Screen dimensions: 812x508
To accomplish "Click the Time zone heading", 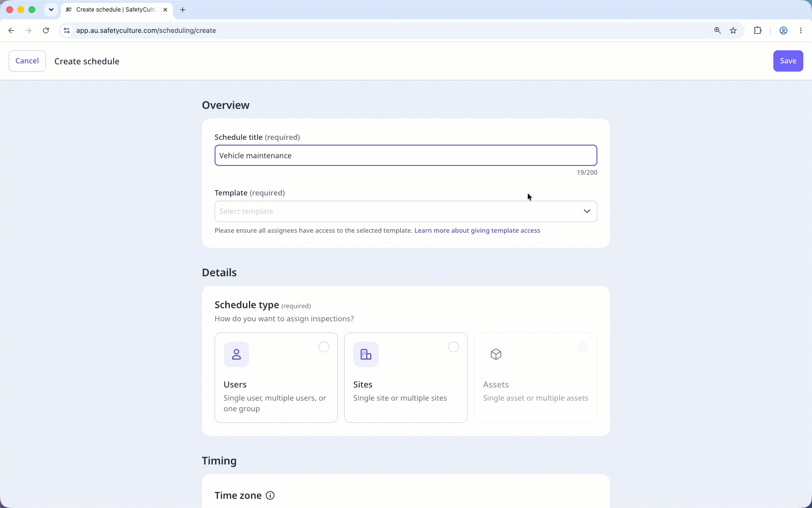I will point(238,495).
